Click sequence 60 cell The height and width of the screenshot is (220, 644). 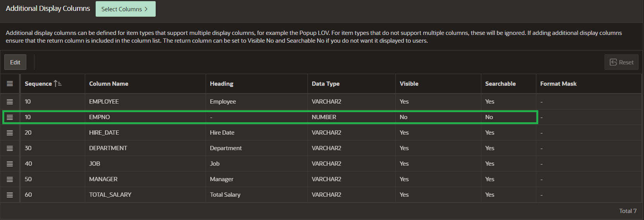(53, 195)
